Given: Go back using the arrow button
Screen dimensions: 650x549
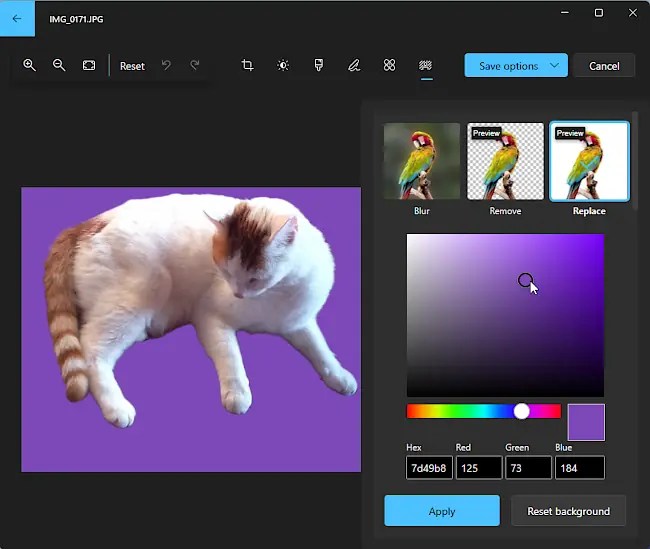Looking at the screenshot, I should pos(17,18).
